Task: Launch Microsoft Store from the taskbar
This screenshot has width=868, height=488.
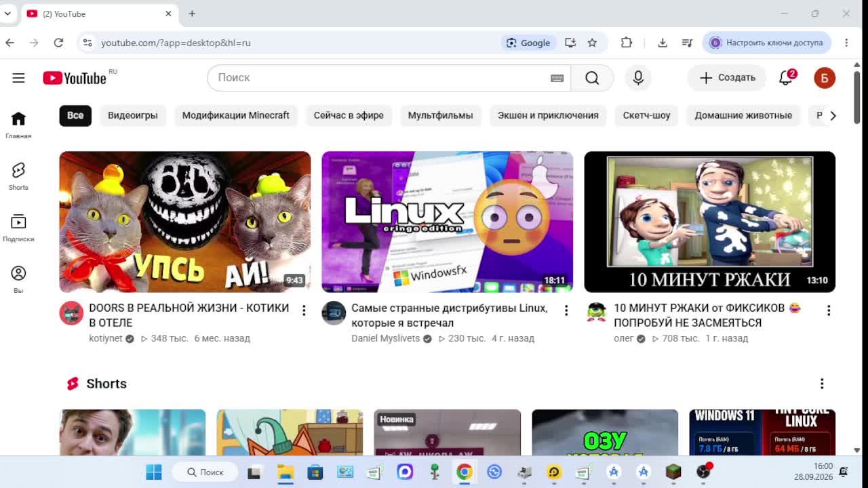Action: 315,472
